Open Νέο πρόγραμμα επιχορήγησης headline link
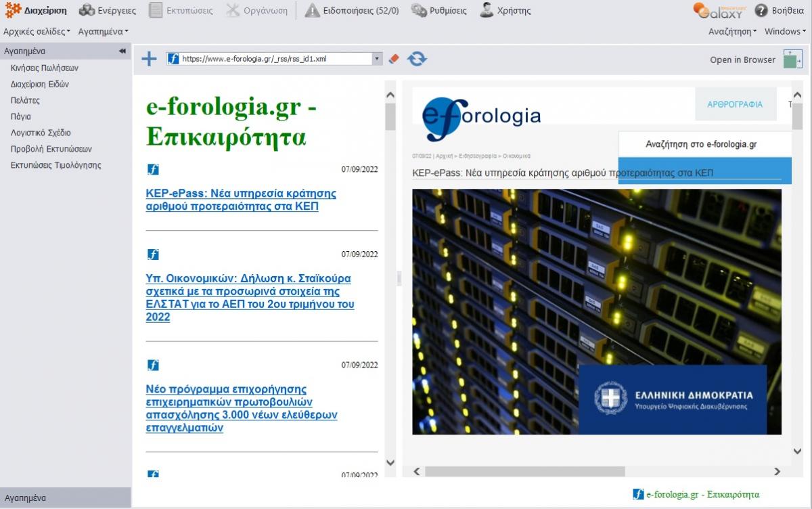Viewport: 812px width, 509px height. tap(242, 408)
